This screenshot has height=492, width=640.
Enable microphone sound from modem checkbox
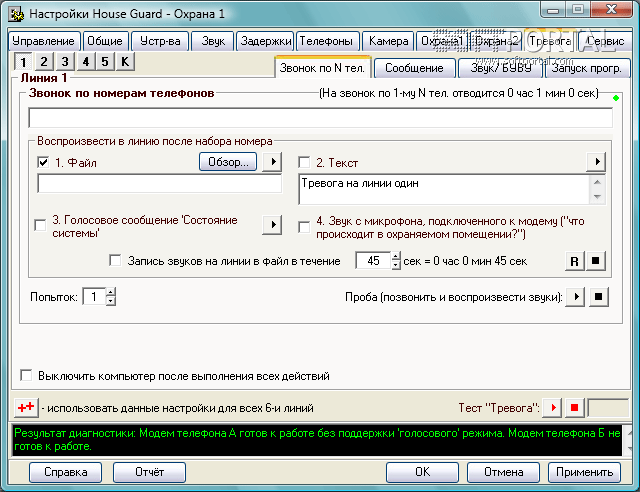[x=304, y=227]
